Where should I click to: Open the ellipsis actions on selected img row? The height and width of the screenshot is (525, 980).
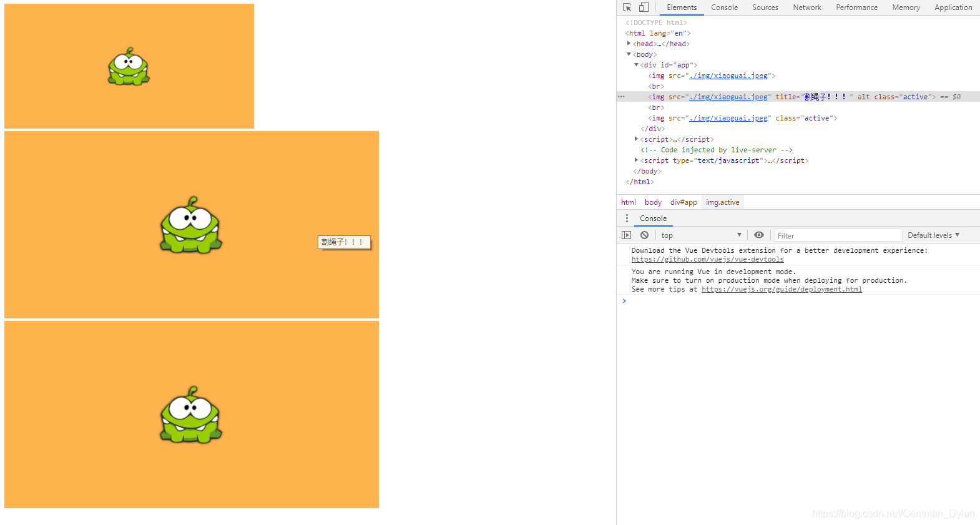pos(621,97)
